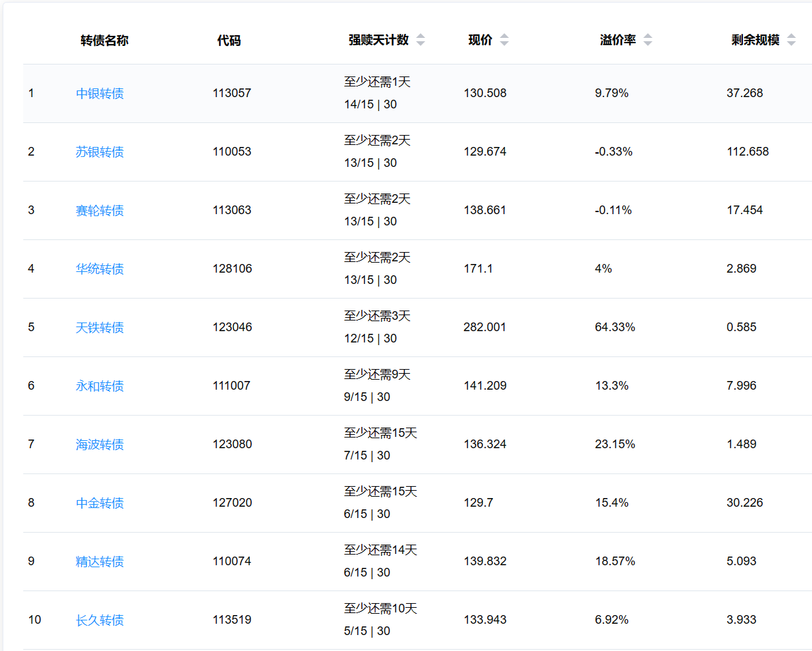Screen dimensions: 812x651
Task: Click the 64.33% premium rate cell
Action: [615, 327]
